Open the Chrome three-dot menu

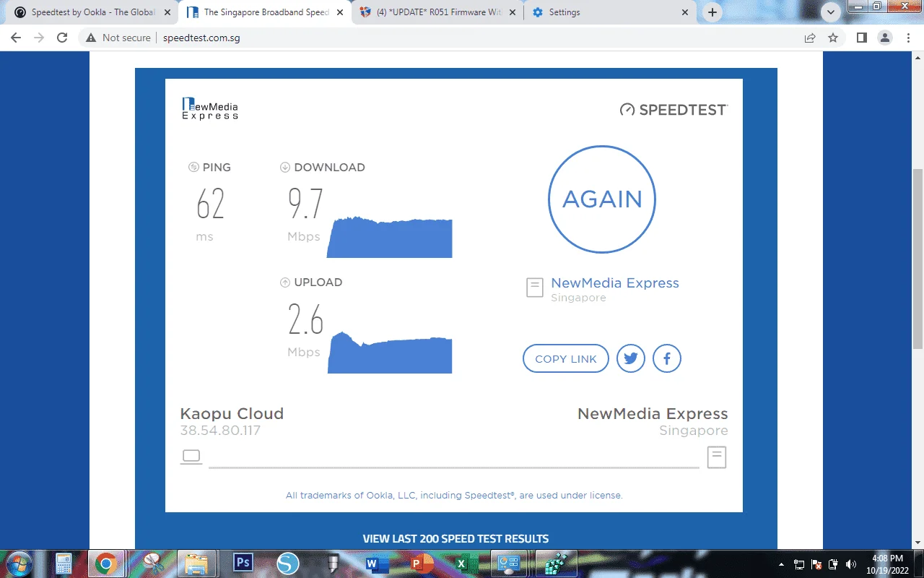tap(908, 38)
